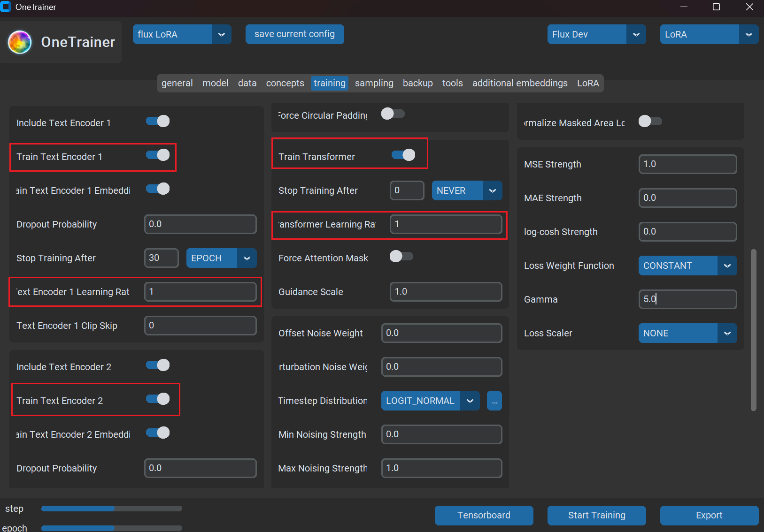Click Text Encoder 2 Dropout Probability field
The width and height of the screenshot is (764, 532).
201,468
